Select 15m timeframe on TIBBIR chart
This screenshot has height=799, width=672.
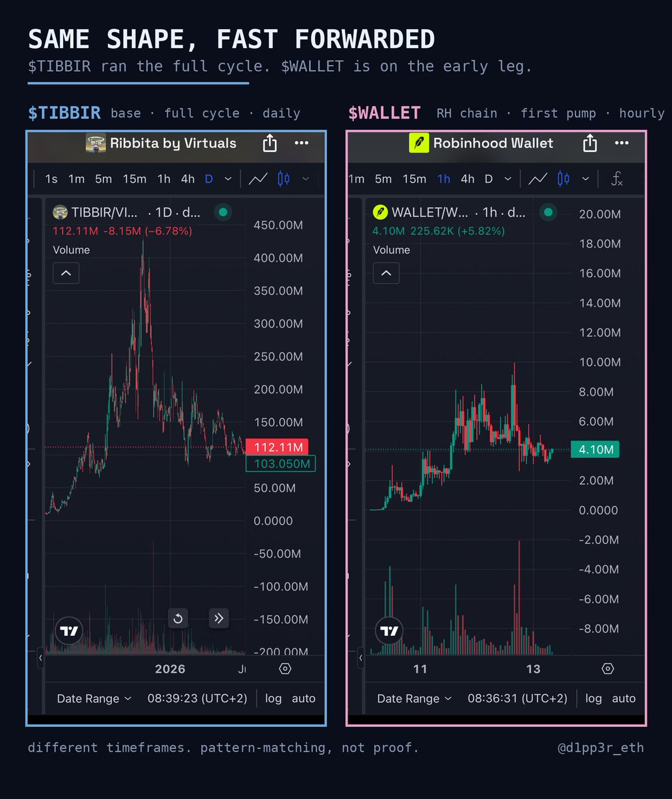[x=134, y=178]
